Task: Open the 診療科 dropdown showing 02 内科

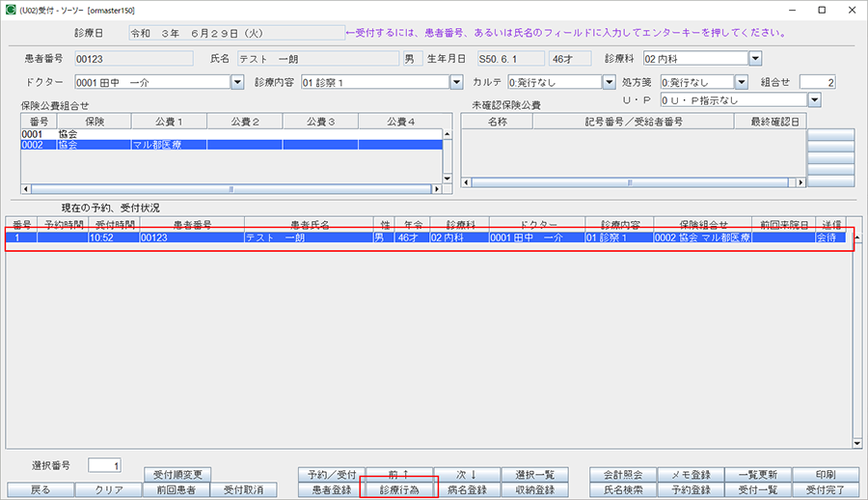Action: coord(754,59)
